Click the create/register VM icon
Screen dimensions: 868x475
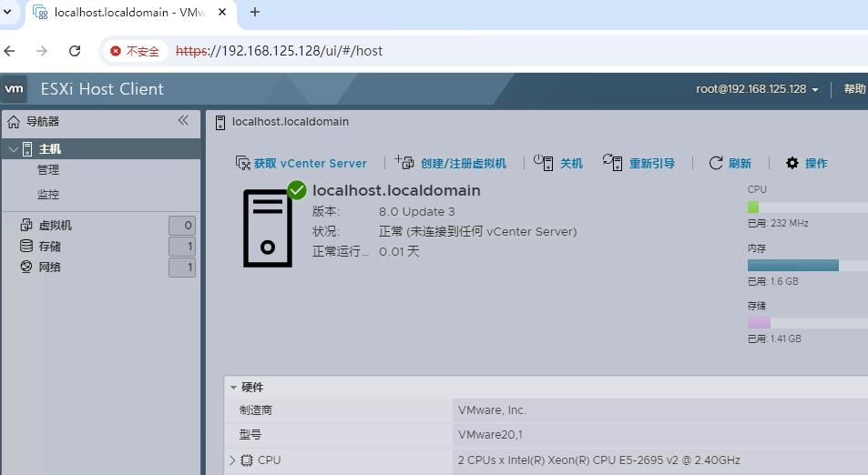[404, 162]
